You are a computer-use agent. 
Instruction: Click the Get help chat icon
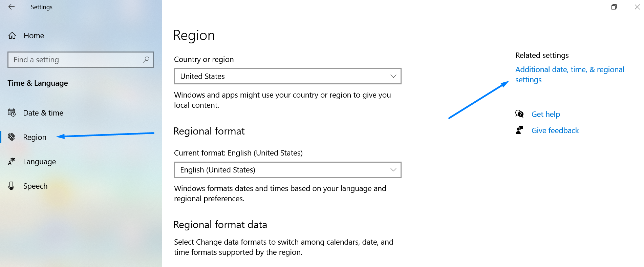519,114
